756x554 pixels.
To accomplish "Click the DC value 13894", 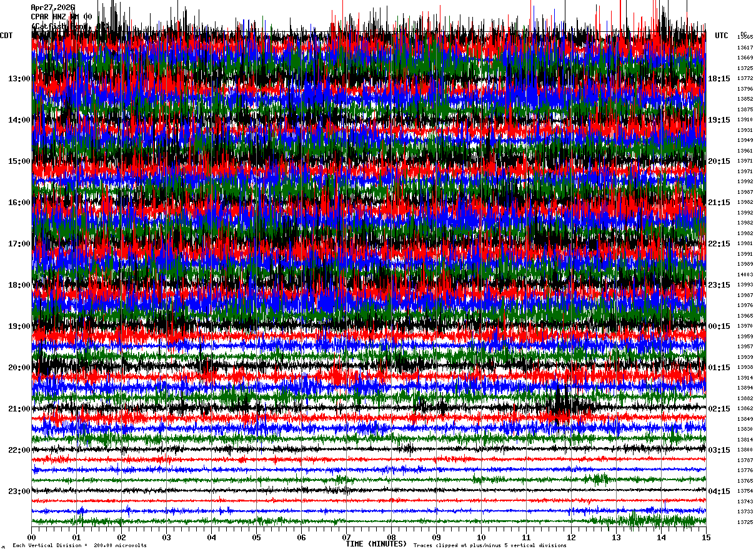I will pyautogui.click(x=745, y=388).
